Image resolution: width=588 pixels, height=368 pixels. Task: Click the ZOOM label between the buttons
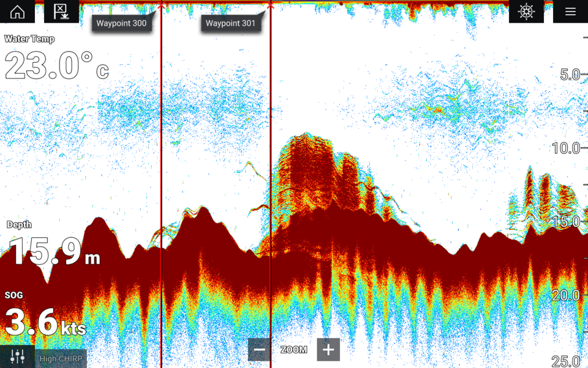pos(293,350)
